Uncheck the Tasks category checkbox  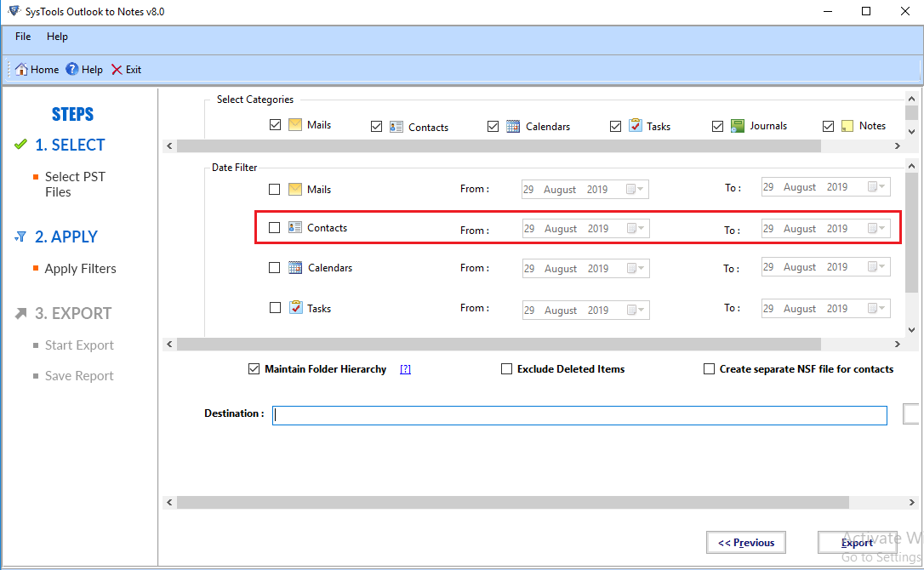click(x=616, y=126)
